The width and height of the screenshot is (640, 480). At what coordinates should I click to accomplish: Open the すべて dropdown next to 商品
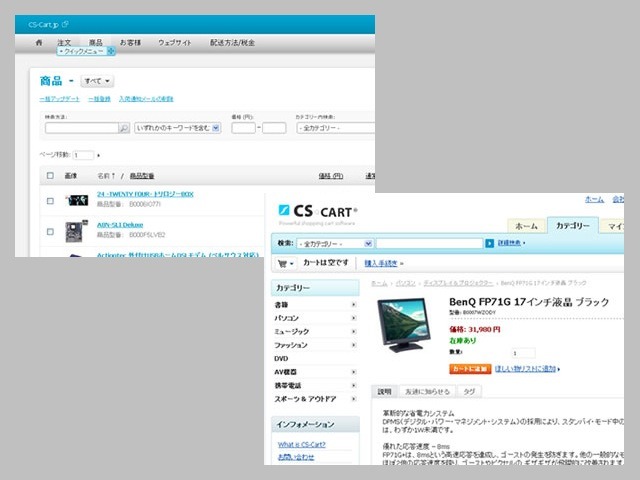97,81
